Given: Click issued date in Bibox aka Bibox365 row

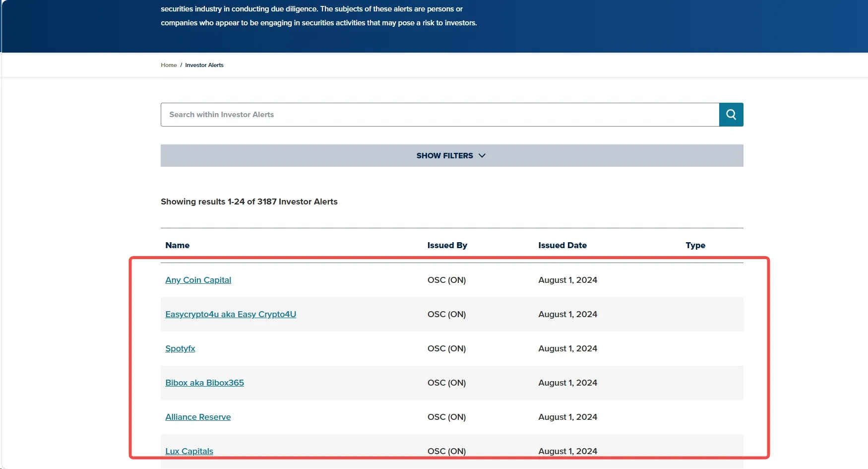Looking at the screenshot, I should pyautogui.click(x=568, y=383).
